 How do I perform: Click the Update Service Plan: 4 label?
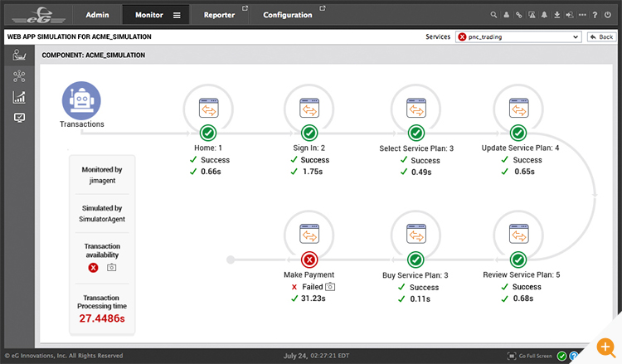521,148
